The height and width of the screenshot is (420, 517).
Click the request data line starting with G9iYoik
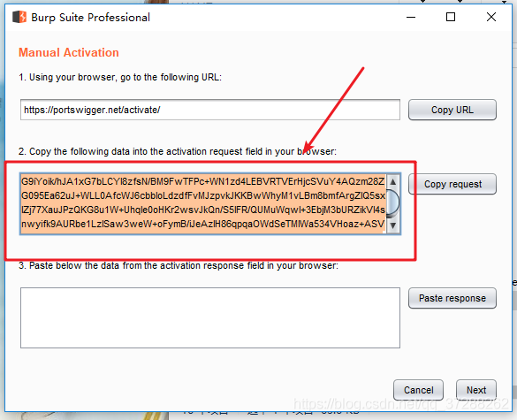coord(202,181)
